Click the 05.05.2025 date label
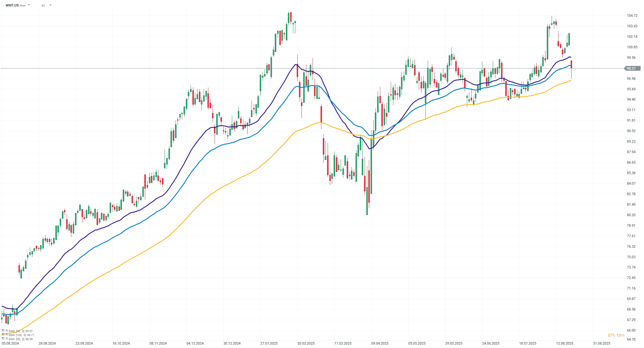Viewport: 644px width, 348px height. [x=417, y=343]
